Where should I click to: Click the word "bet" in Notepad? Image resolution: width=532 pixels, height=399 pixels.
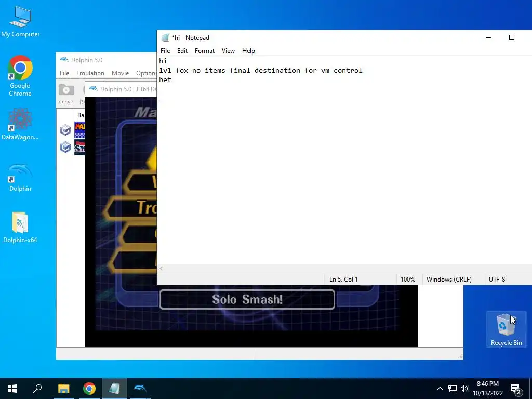pos(165,79)
